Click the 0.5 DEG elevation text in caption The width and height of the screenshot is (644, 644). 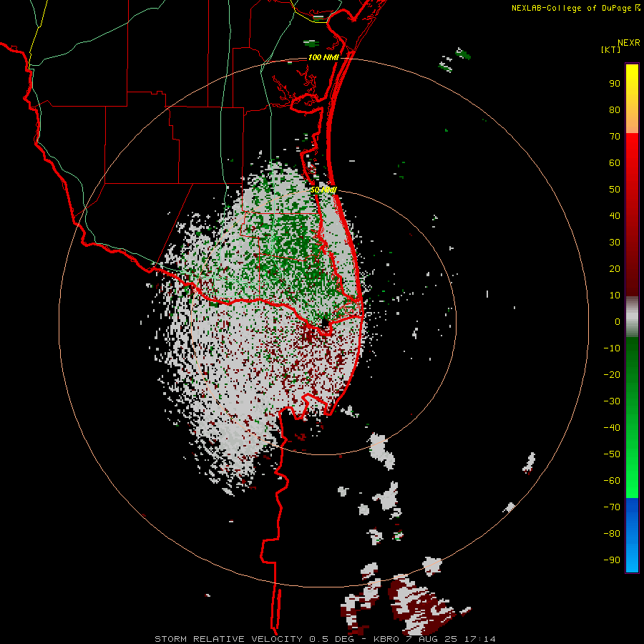[331, 639]
